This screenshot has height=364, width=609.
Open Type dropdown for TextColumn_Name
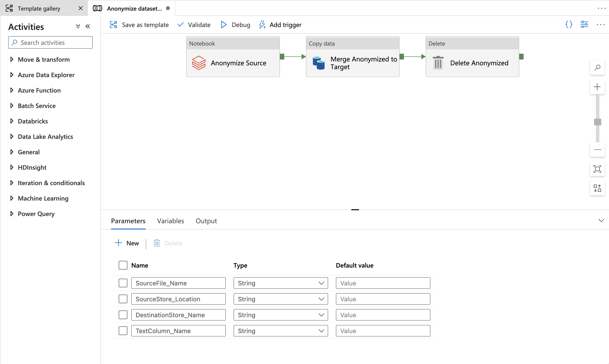pyautogui.click(x=281, y=331)
